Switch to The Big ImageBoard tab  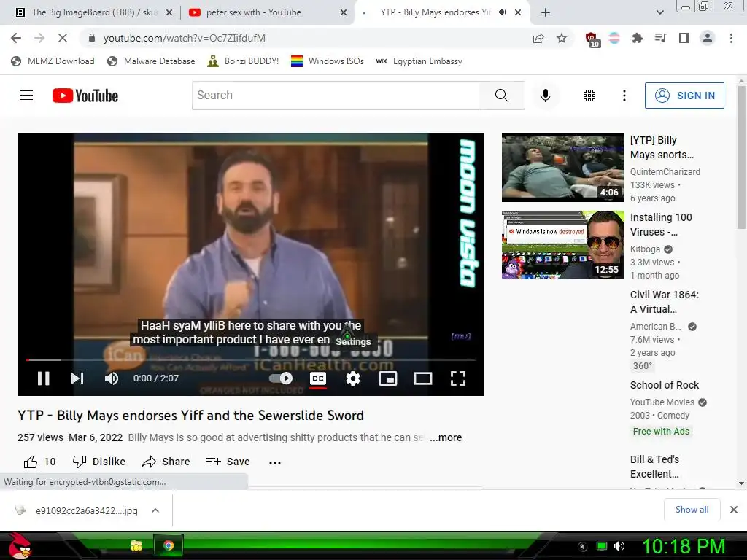pos(94,12)
